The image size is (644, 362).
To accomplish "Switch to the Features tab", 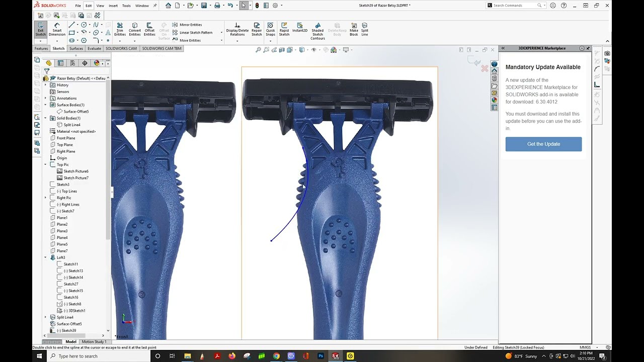I will tap(41, 48).
